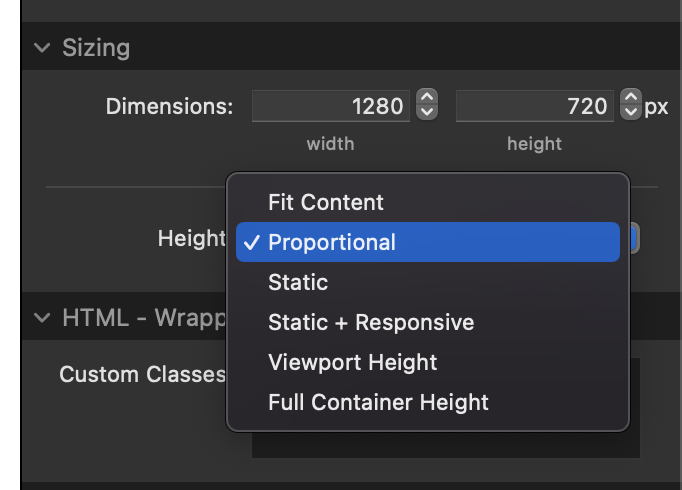Decrement width with stepper down arrow
682x490 pixels.
[x=427, y=112]
